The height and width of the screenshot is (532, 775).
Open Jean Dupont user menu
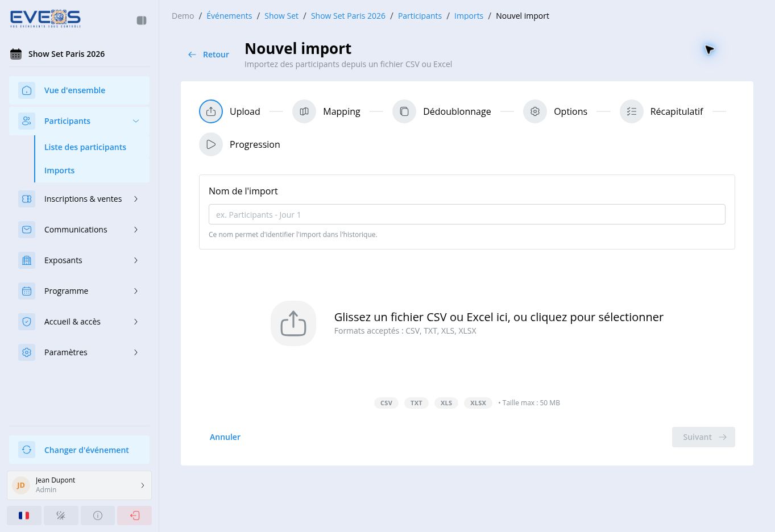[79, 485]
